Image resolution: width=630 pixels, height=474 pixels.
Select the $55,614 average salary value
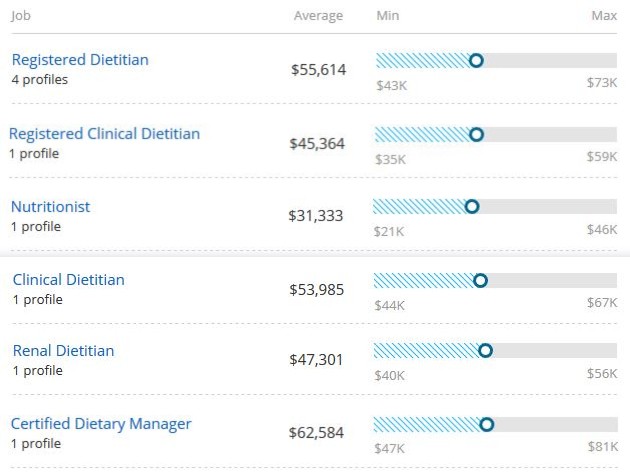[x=317, y=70]
